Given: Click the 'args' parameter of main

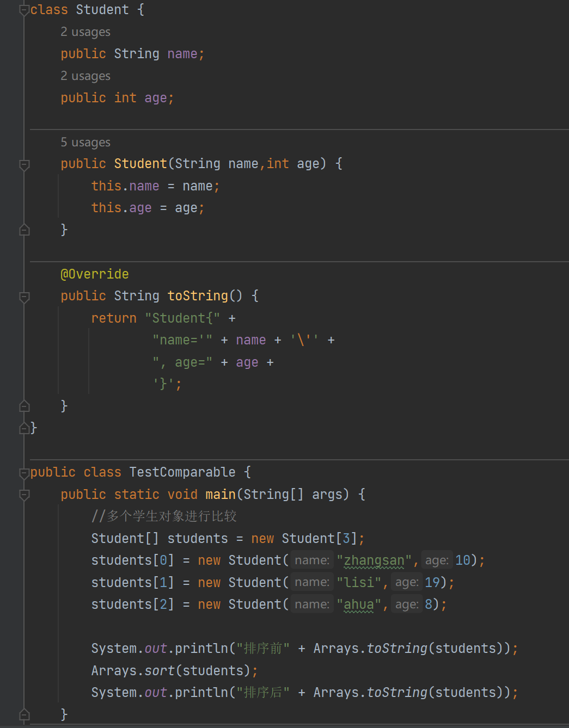Looking at the screenshot, I should (x=327, y=495).
